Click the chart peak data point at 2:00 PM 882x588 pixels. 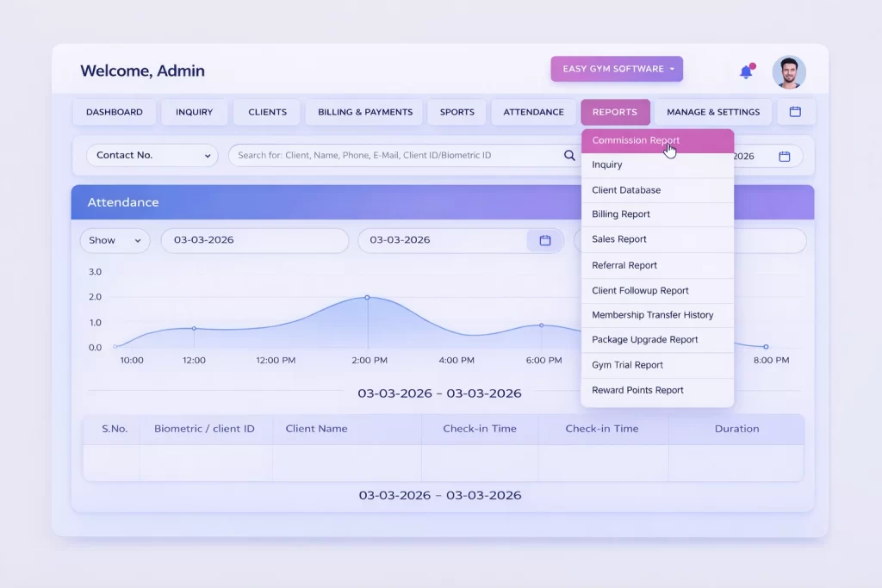368,296
